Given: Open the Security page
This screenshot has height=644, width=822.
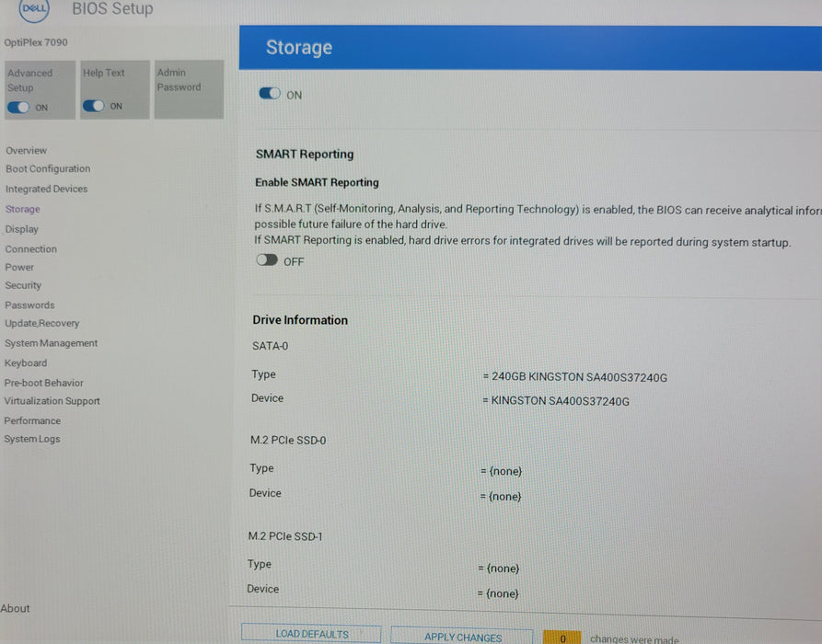Looking at the screenshot, I should (23, 285).
